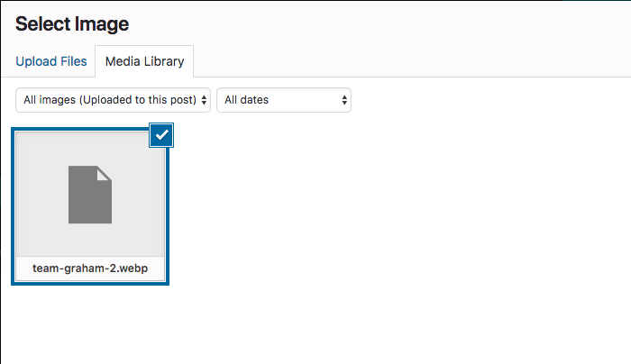Deselect team-graham-2.webp using its blue check box
Screen dimensions: 631x364
pos(161,135)
